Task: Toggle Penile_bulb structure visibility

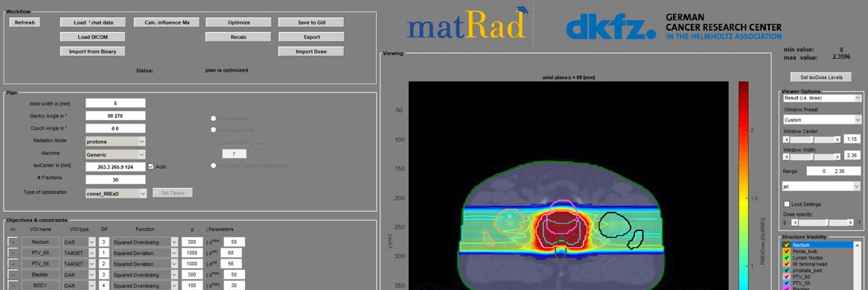Action: pos(786,251)
